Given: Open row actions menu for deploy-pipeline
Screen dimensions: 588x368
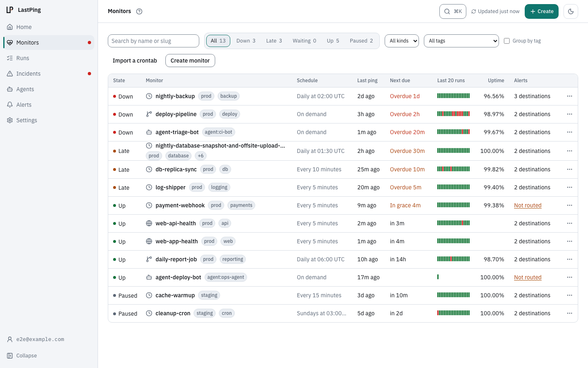Looking at the screenshot, I should pos(570,114).
